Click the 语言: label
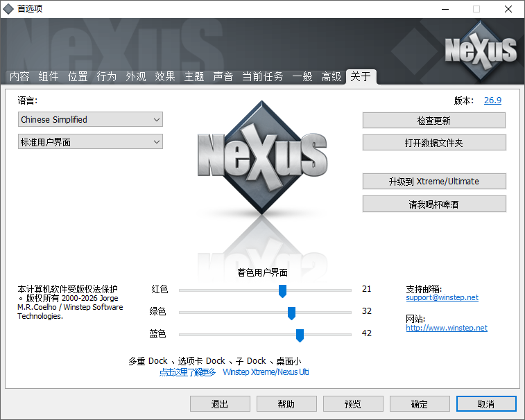 pyautogui.click(x=28, y=100)
